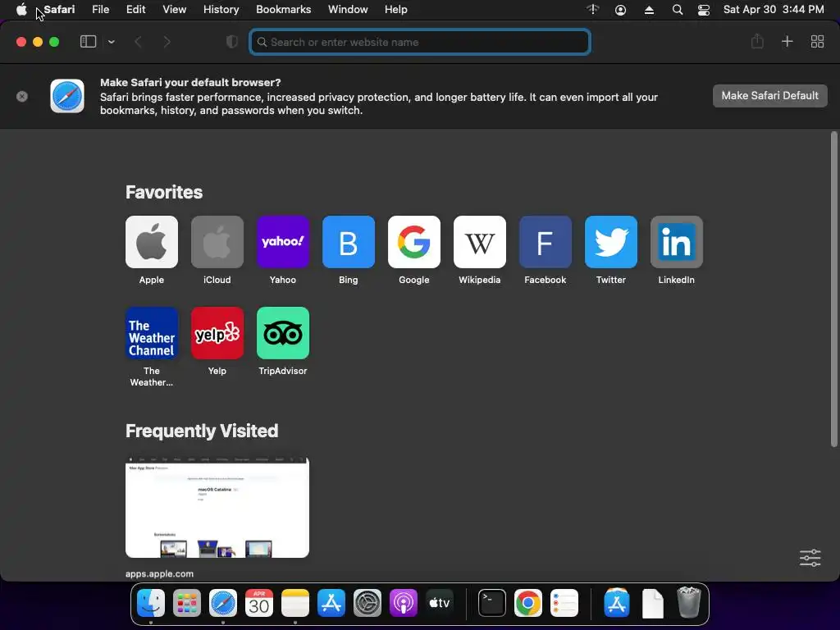The width and height of the screenshot is (840, 630).
Task: Open Finder from the Dock
Action: 151,603
